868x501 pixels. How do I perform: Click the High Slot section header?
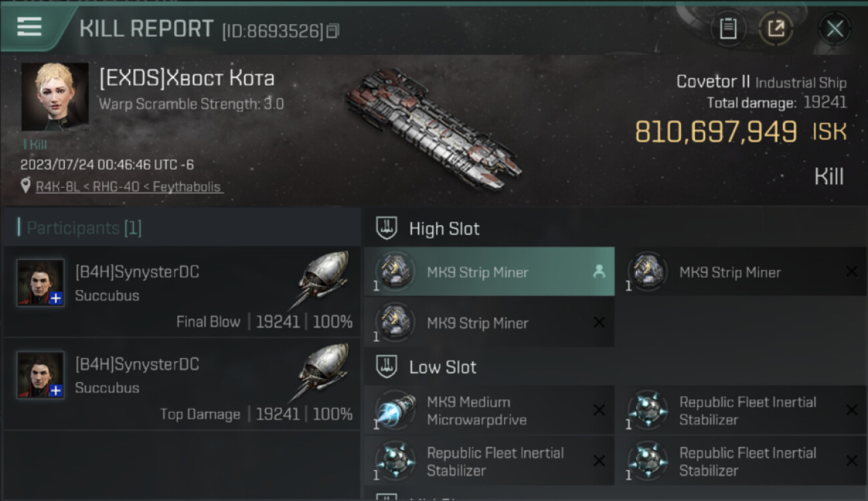tap(444, 229)
